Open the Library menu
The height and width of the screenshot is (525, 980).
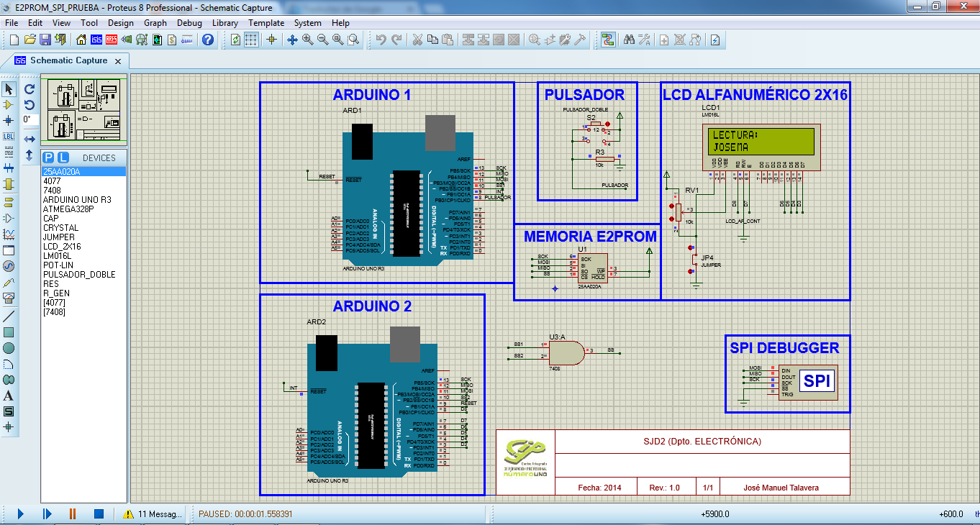pos(225,23)
